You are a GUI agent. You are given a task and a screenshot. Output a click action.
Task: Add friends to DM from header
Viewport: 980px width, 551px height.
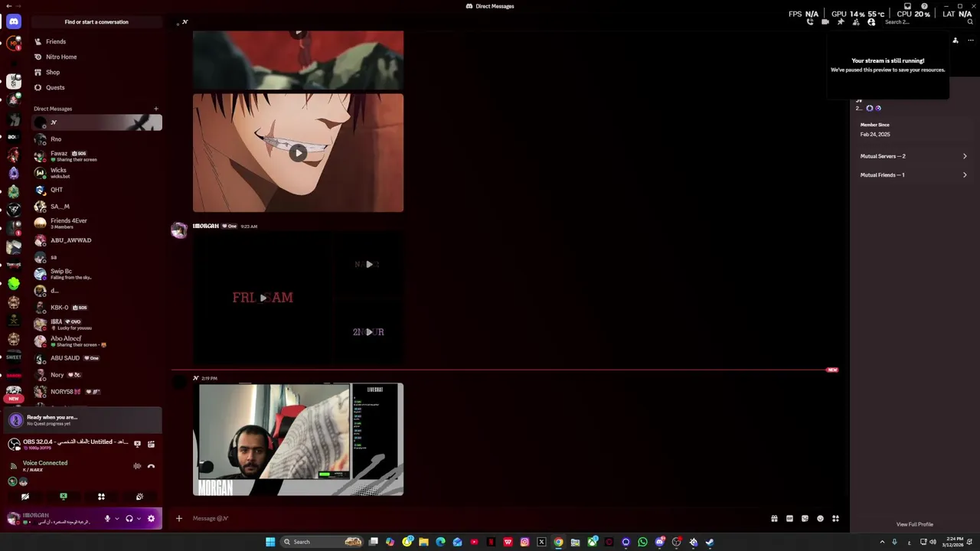856,22
